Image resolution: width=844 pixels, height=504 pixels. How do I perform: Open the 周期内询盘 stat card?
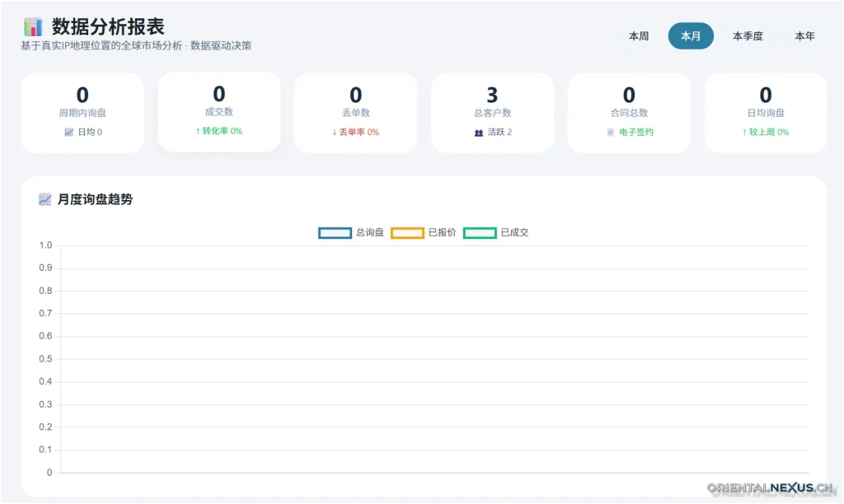pyautogui.click(x=82, y=113)
